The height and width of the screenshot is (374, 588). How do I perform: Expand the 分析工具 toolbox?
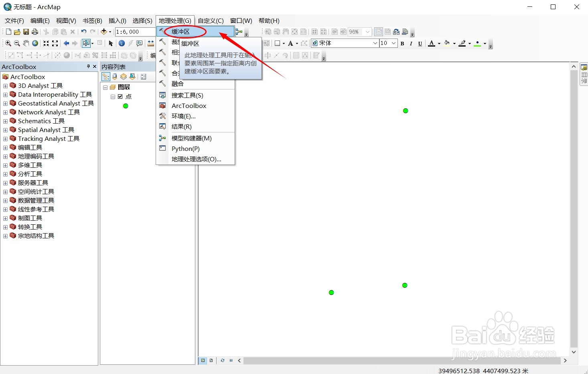pyautogui.click(x=5, y=174)
